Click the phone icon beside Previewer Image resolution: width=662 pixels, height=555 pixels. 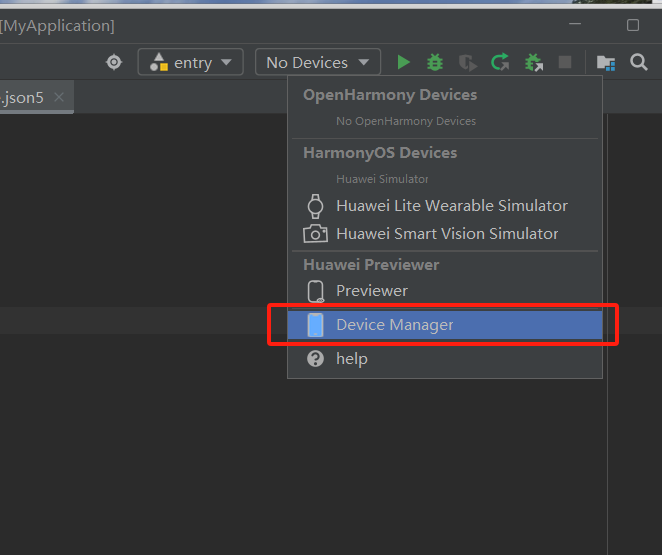(316, 291)
